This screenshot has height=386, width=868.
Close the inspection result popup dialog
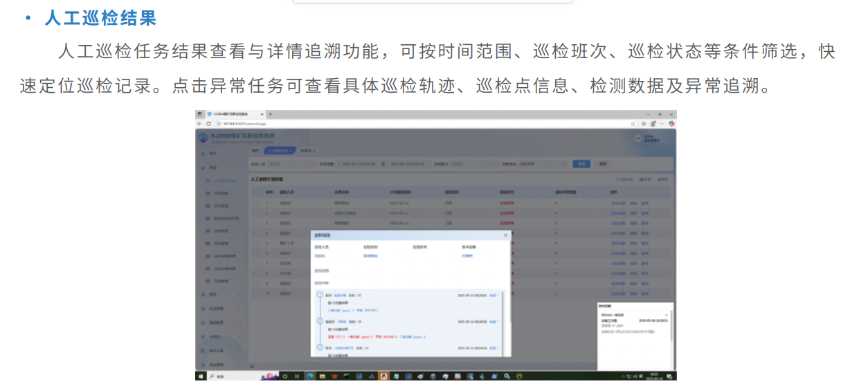505,235
